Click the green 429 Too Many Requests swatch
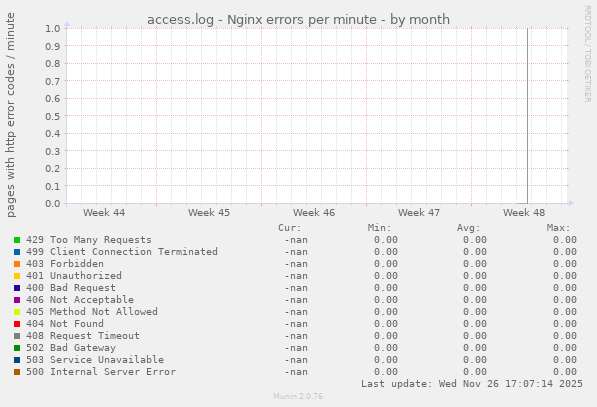 pyautogui.click(x=17, y=240)
